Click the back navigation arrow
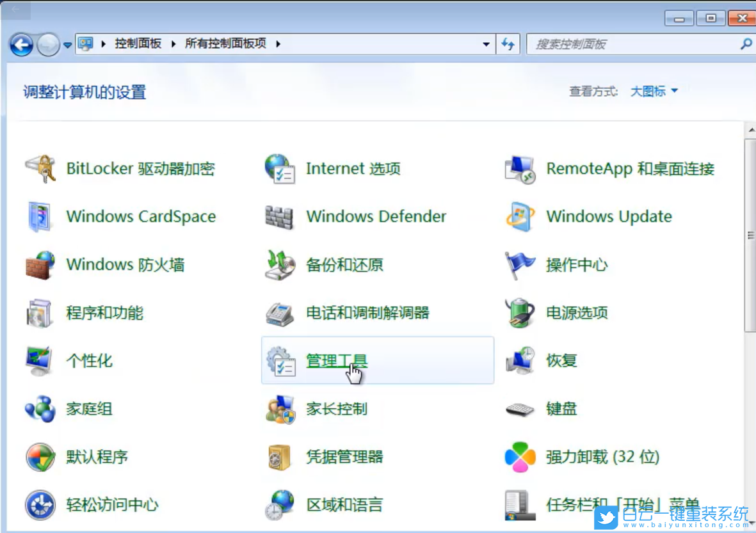The image size is (756, 533). [x=20, y=44]
